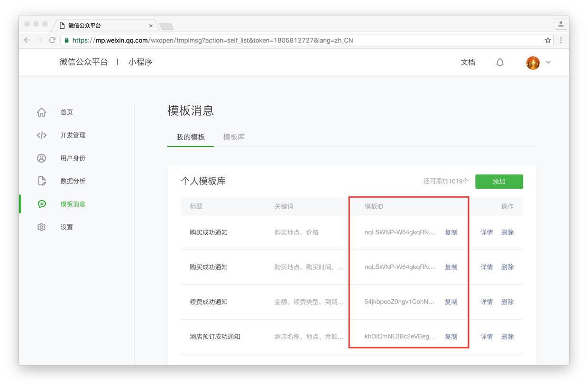Click the browser forward arrow
The height and width of the screenshot is (388, 588).
click(40, 40)
